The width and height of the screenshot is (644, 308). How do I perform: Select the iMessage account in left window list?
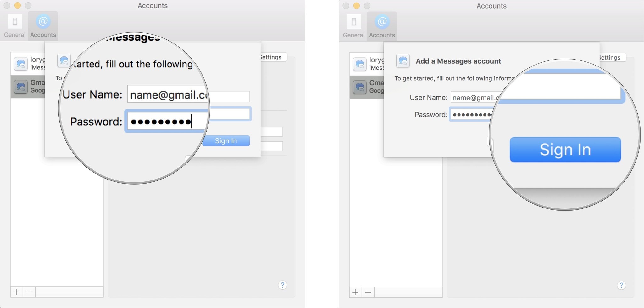click(x=28, y=64)
